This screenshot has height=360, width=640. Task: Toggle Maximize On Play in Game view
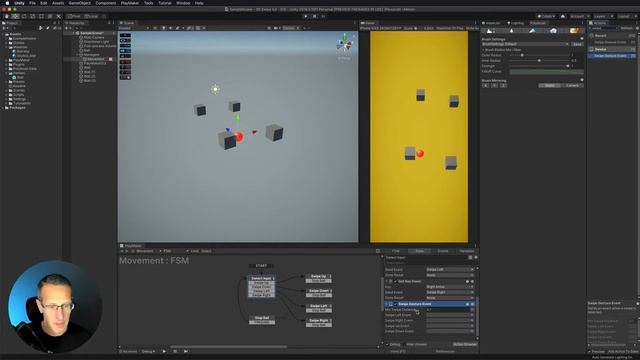click(x=449, y=28)
